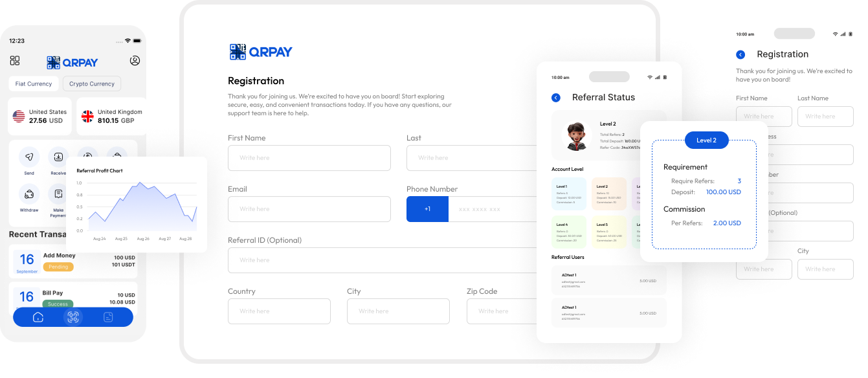Open the QR scanner in bottom navigation
This screenshot has width=868, height=378.
tap(73, 317)
